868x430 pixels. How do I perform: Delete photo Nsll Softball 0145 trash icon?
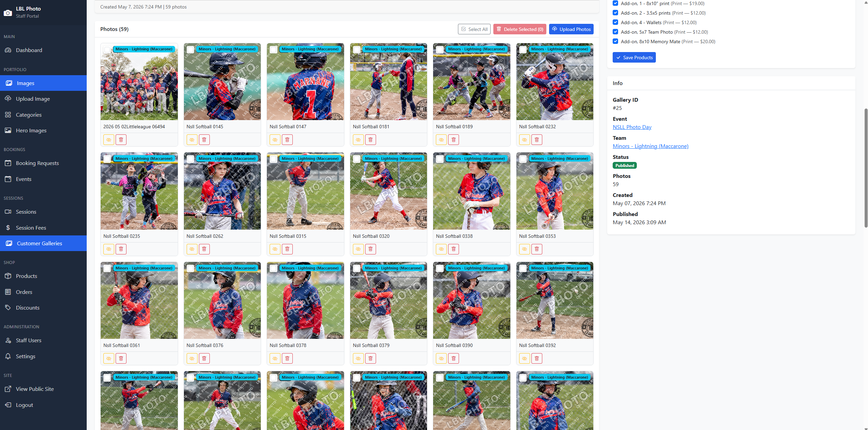pos(204,140)
